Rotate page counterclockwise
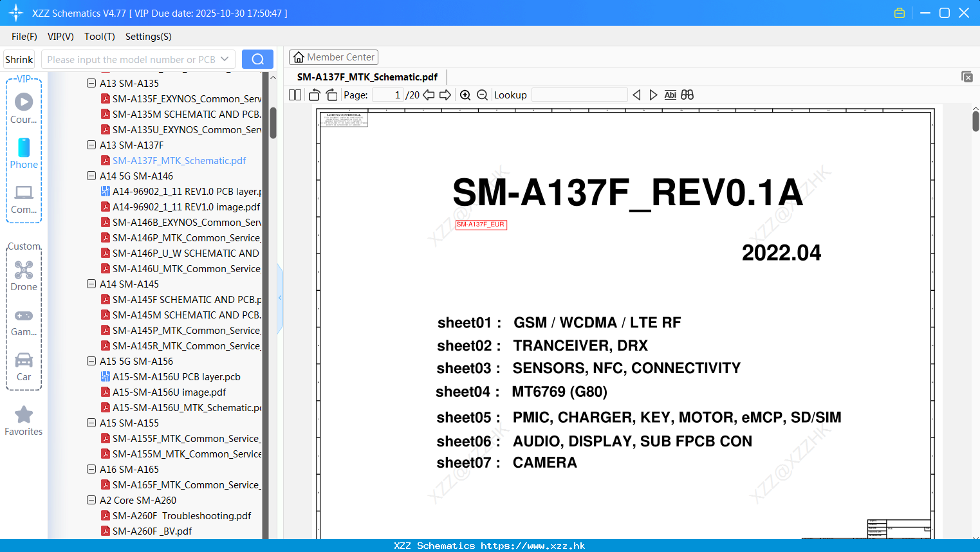The image size is (980, 552). (314, 95)
